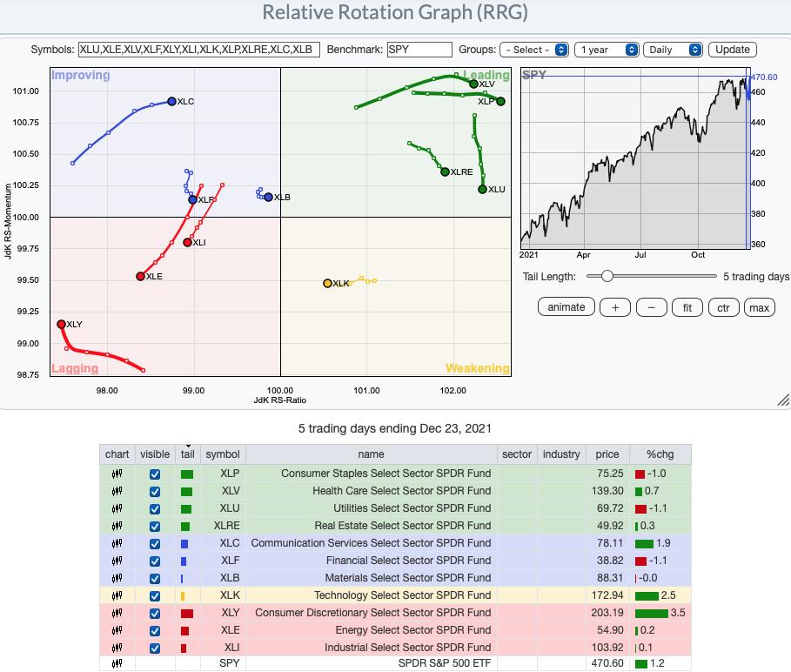This screenshot has width=791, height=672.
Task: Toggle visible checkbox for XLRE
Action: click(155, 527)
